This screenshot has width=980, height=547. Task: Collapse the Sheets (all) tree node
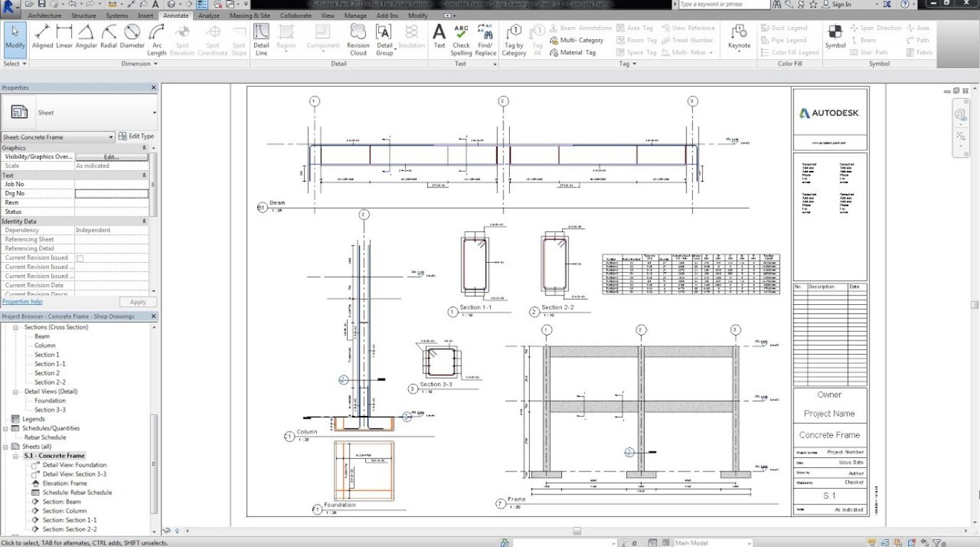[7, 447]
